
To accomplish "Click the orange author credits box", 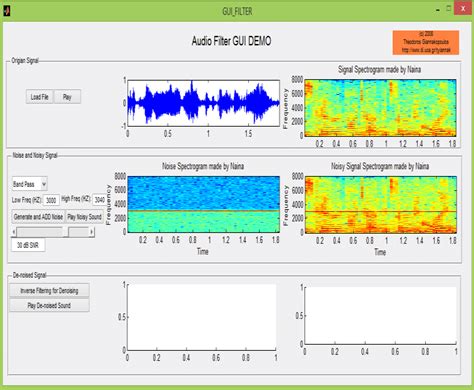I will [x=426, y=42].
